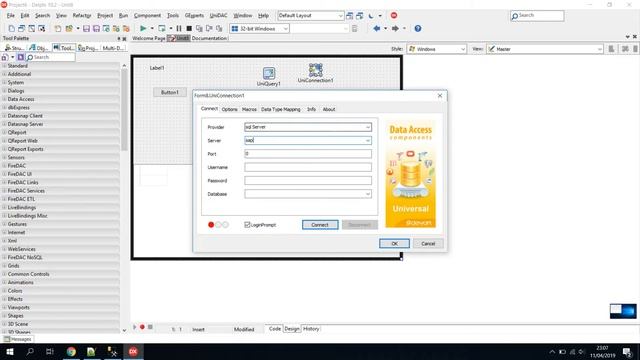Click the red connection status indicator
640x360 pixels.
pyautogui.click(x=211, y=225)
